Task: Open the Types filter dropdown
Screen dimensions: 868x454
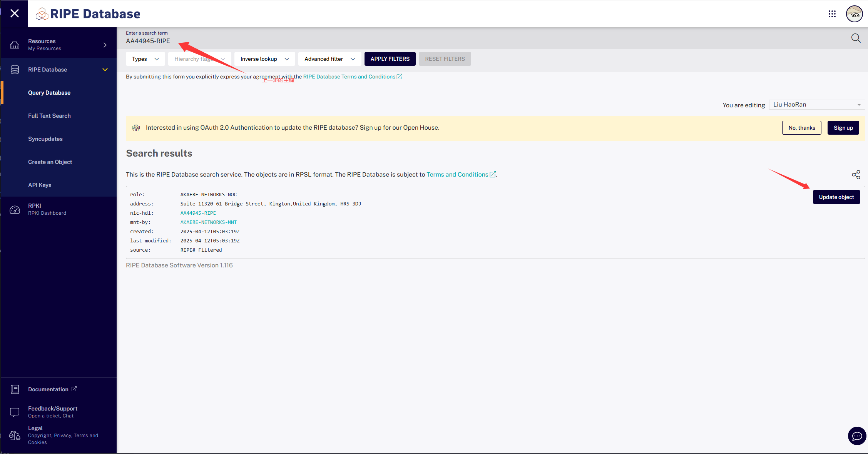Action: tap(145, 59)
